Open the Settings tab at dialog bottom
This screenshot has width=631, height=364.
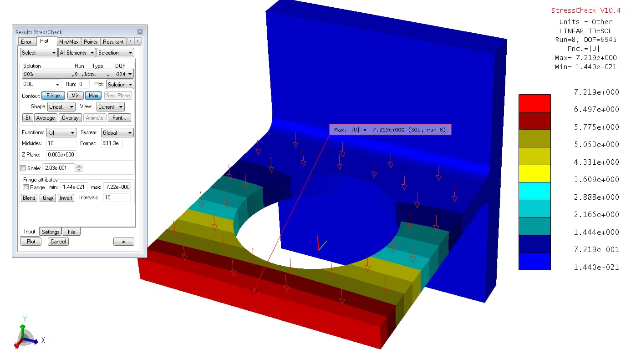pos(51,231)
